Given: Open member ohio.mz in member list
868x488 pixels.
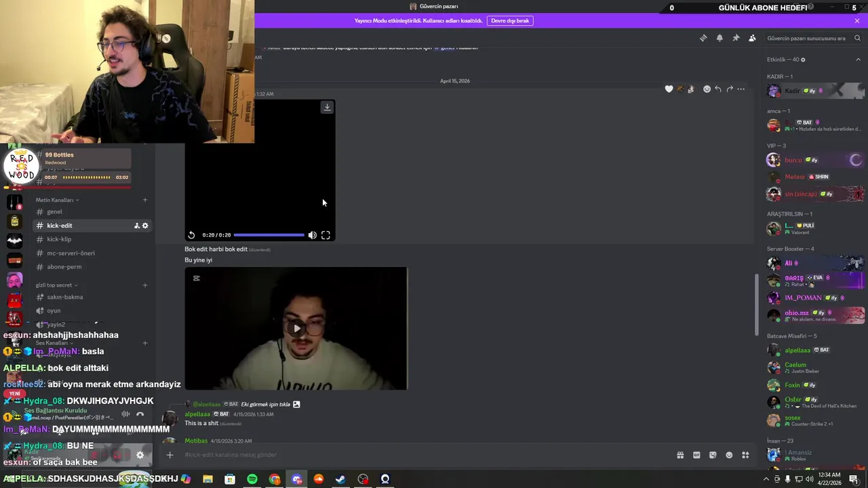Looking at the screenshot, I should [815, 315].
